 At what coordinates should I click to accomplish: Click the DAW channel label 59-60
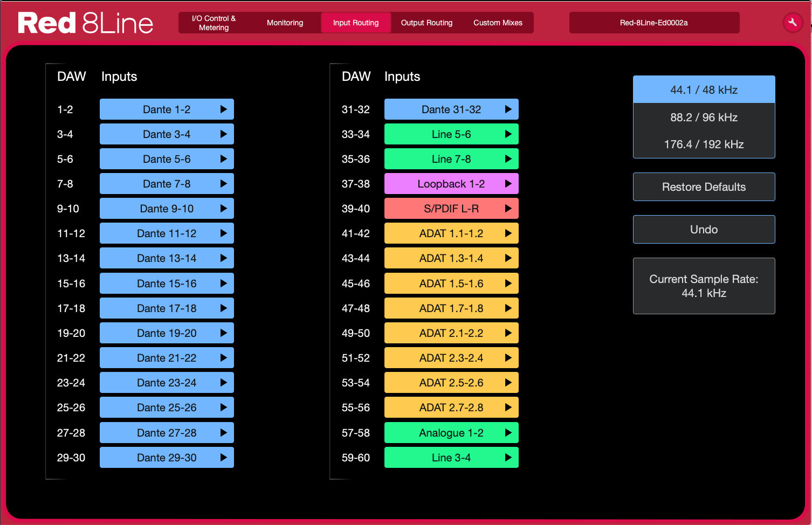click(x=356, y=458)
